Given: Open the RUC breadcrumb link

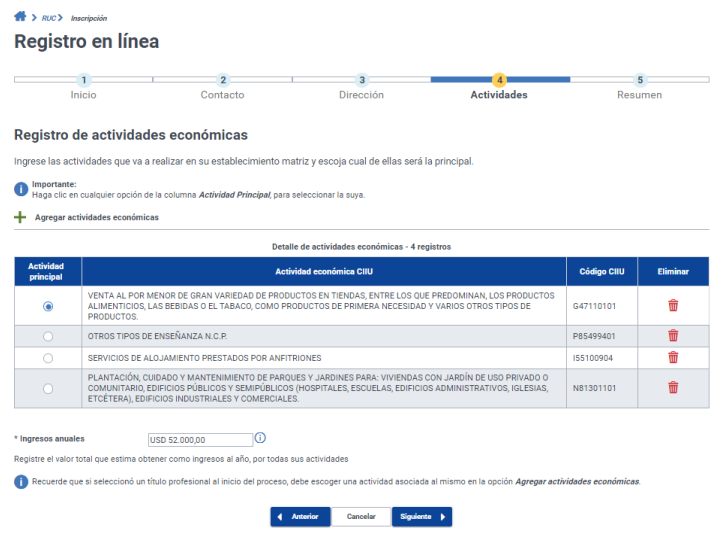Looking at the screenshot, I should (49, 18).
